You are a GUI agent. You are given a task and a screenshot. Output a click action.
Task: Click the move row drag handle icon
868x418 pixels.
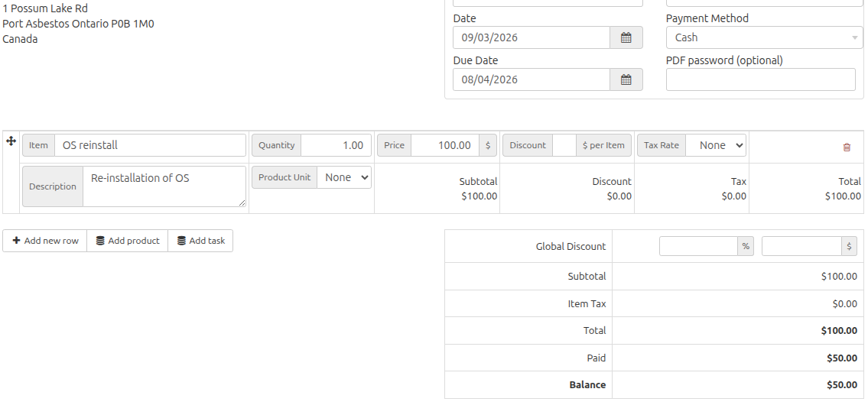(11, 141)
